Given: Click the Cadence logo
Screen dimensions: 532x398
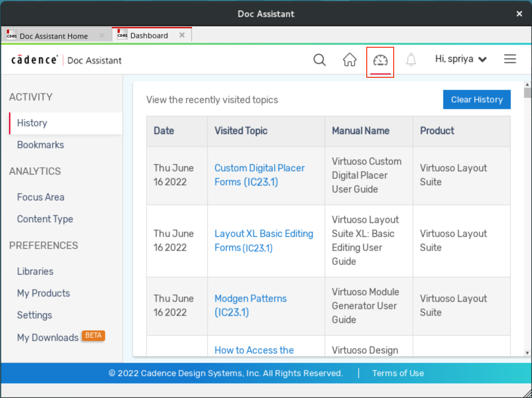Looking at the screenshot, I should point(34,60).
